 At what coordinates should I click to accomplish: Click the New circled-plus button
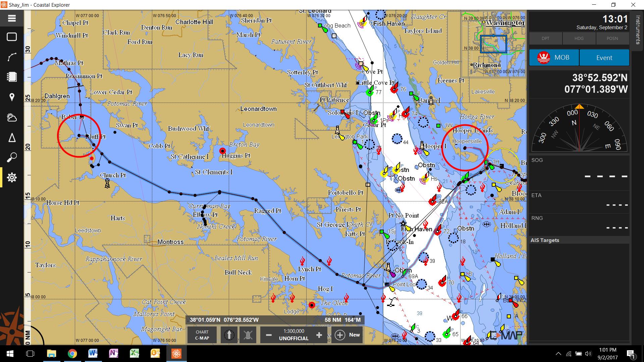(347, 335)
